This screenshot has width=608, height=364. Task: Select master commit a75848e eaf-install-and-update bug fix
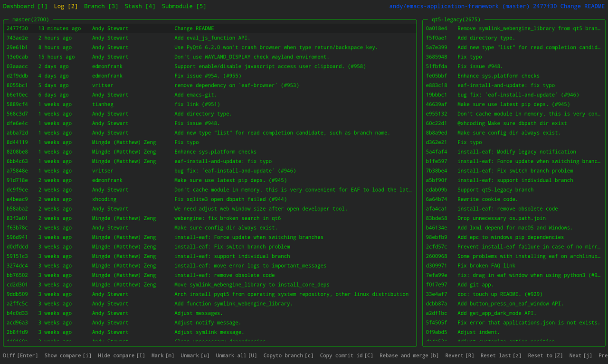[210, 171]
